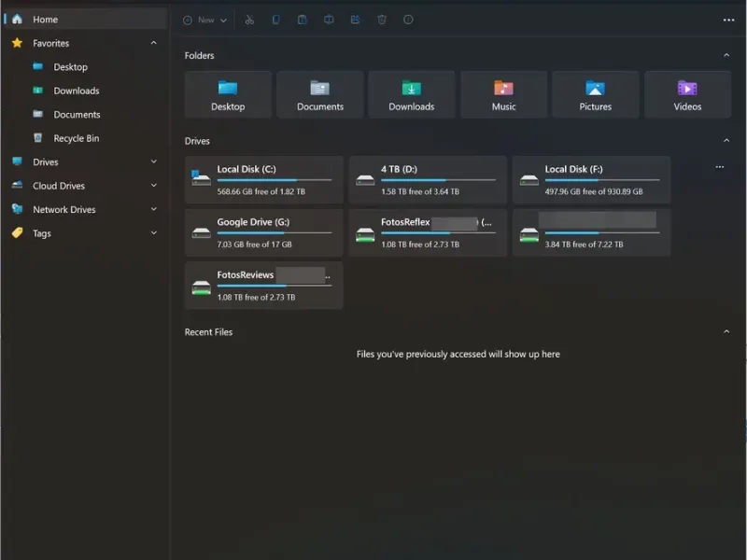Click the Delete trash icon in toolbar
747x560 pixels.
(382, 20)
